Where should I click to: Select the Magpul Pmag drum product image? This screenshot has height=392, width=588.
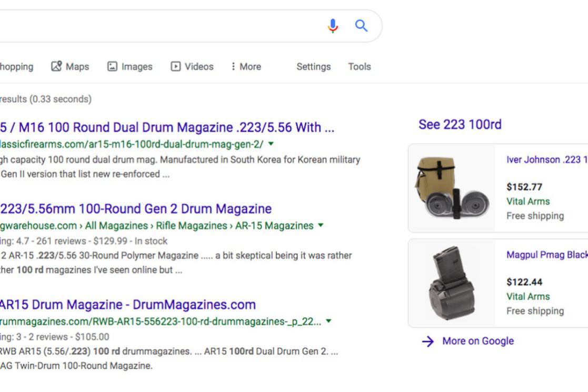452,283
